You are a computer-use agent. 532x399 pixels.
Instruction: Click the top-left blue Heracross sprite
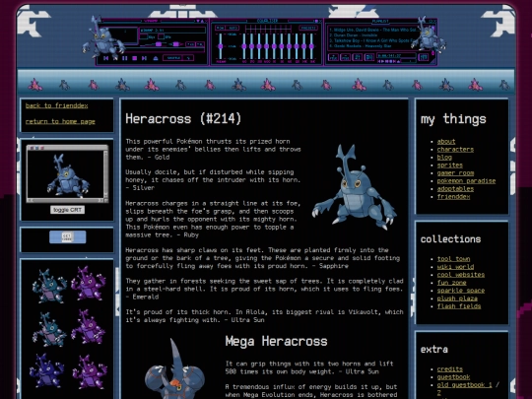(49, 286)
